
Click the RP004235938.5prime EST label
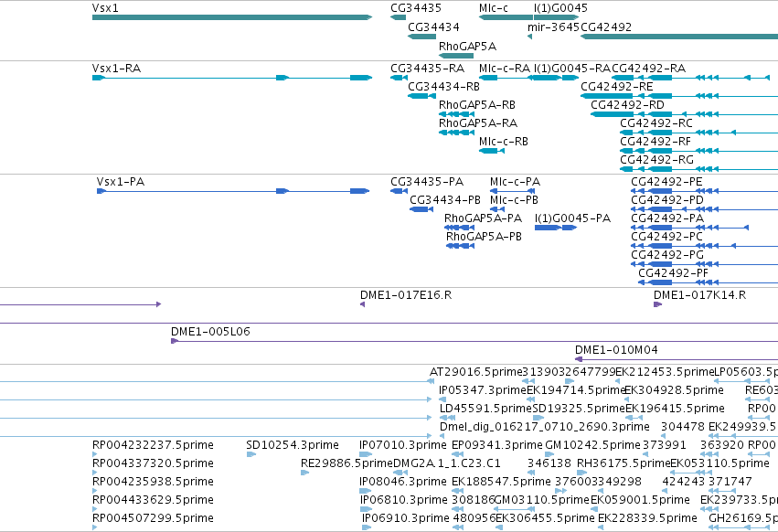153,482
